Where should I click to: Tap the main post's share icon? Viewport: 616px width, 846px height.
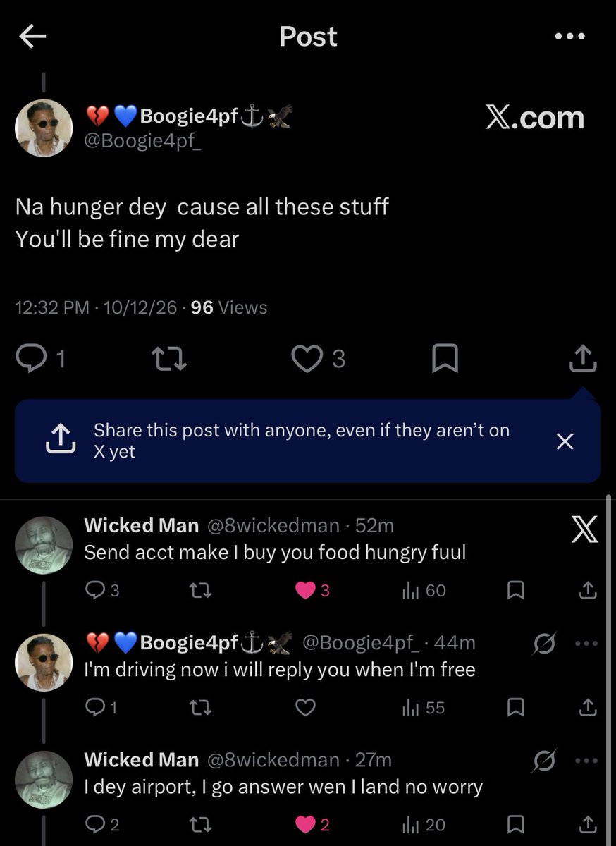583,359
